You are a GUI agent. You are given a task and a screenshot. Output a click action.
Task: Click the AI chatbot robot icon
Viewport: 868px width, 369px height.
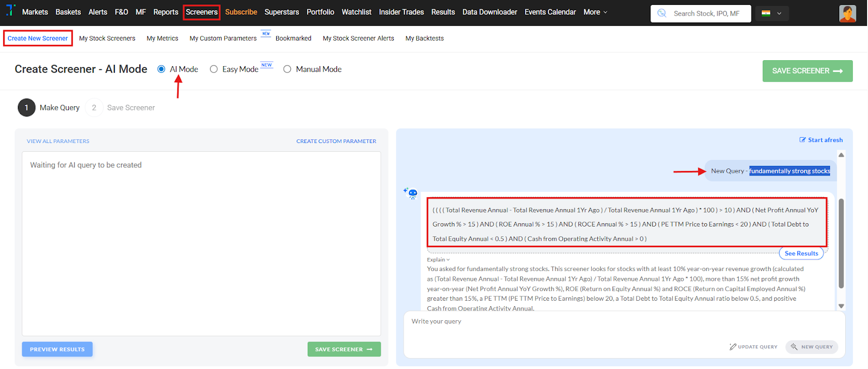[x=411, y=193]
